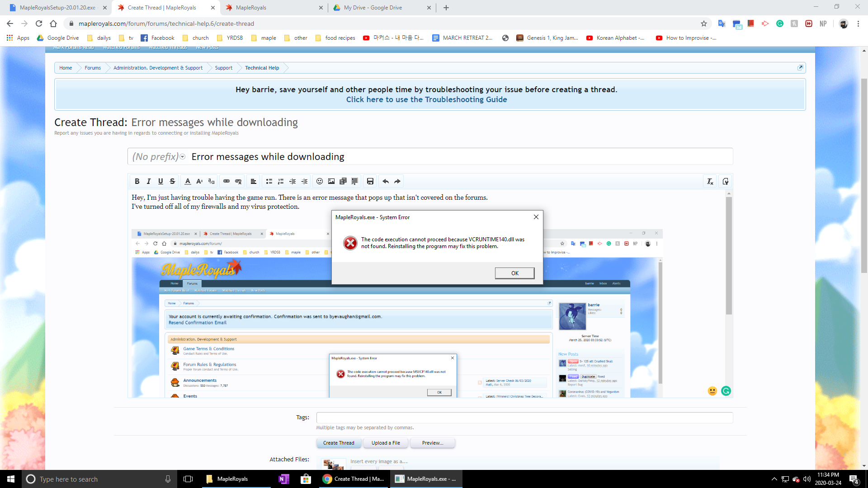This screenshot has width=868, height=488.
Task: Click the indent icon
Action: (x=304, y=181)
